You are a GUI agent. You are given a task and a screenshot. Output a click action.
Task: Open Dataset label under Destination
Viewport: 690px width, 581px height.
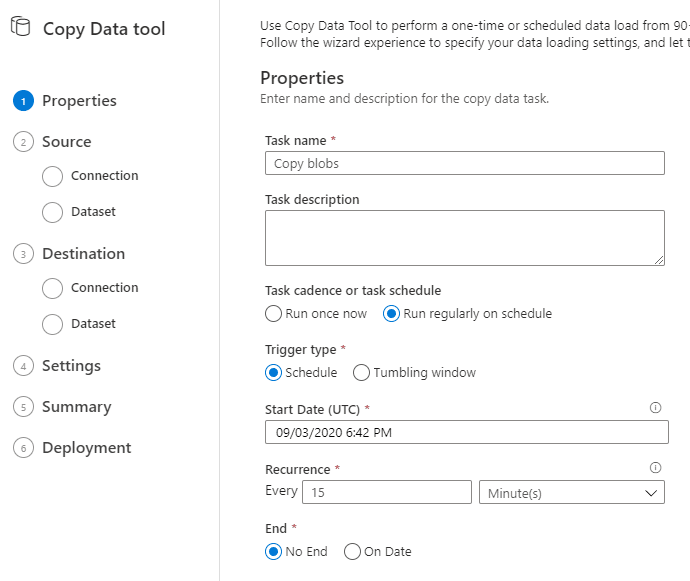[x=93, y=324]
